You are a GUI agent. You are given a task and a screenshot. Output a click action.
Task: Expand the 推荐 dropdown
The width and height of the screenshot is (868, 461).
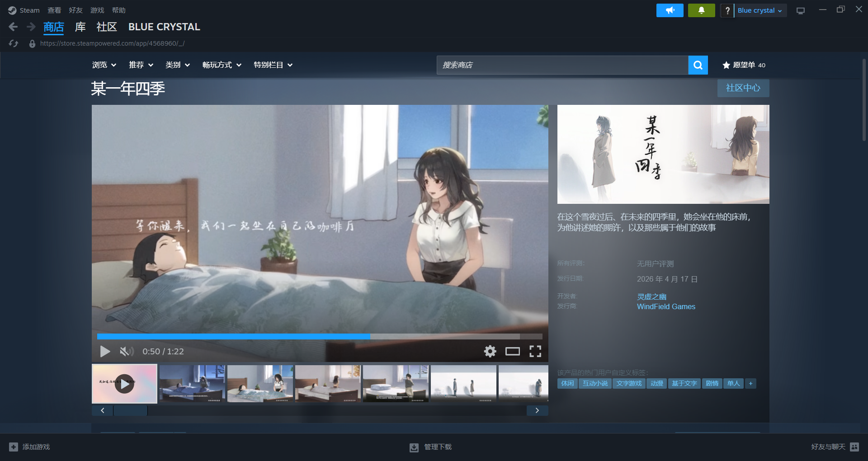(141, 65)
